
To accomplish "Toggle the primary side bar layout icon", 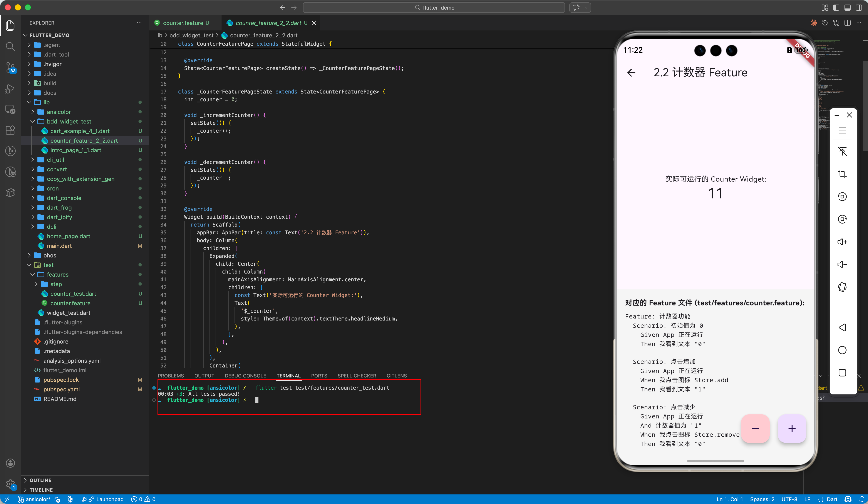I will pyautogui.click(x=836, y=8).
